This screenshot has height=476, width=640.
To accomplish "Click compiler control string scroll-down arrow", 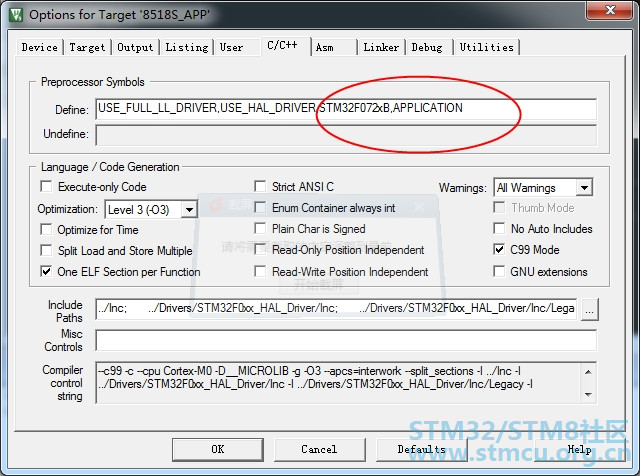I will pos(588,394).
